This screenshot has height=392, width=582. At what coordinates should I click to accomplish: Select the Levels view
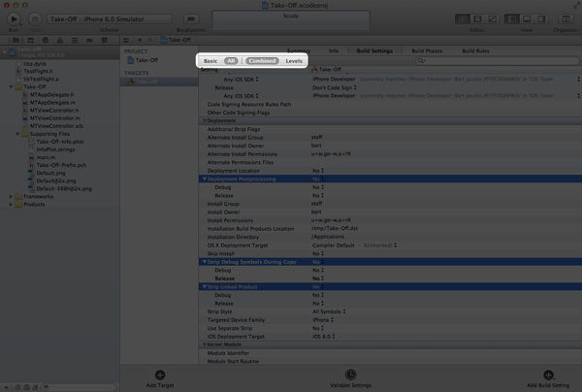[294, 61]
